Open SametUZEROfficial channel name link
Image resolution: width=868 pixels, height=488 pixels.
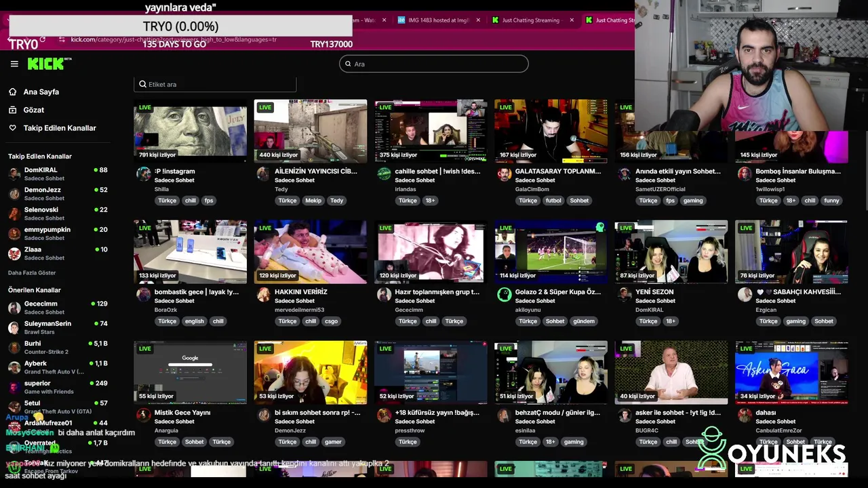tap(660, 189)
